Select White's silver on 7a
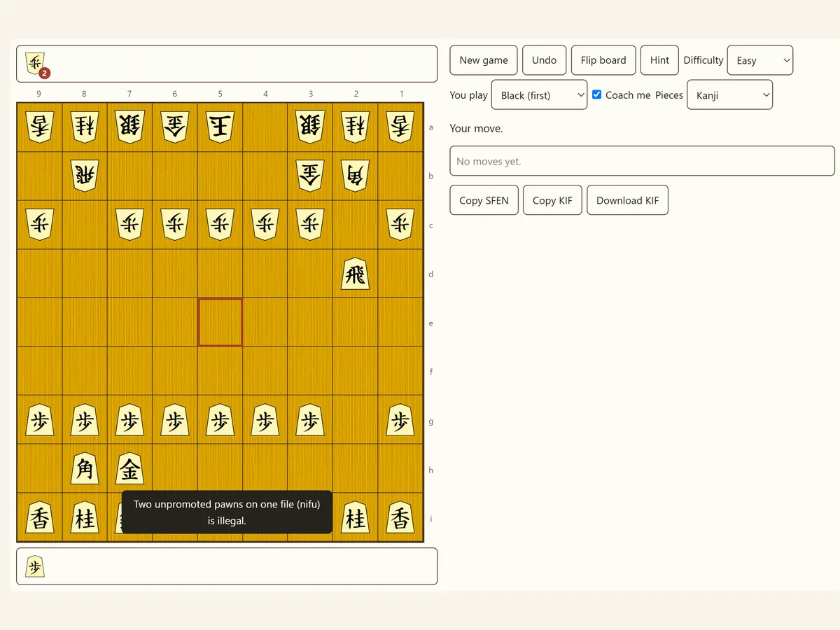 [130, 127]
